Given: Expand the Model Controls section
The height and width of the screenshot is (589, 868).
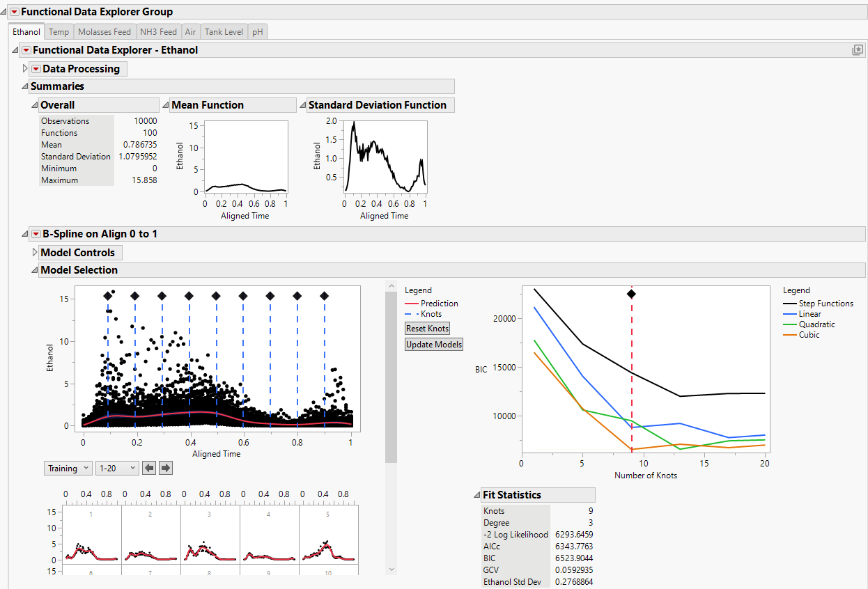Looking at the screenshot, I should coord(34,253).
